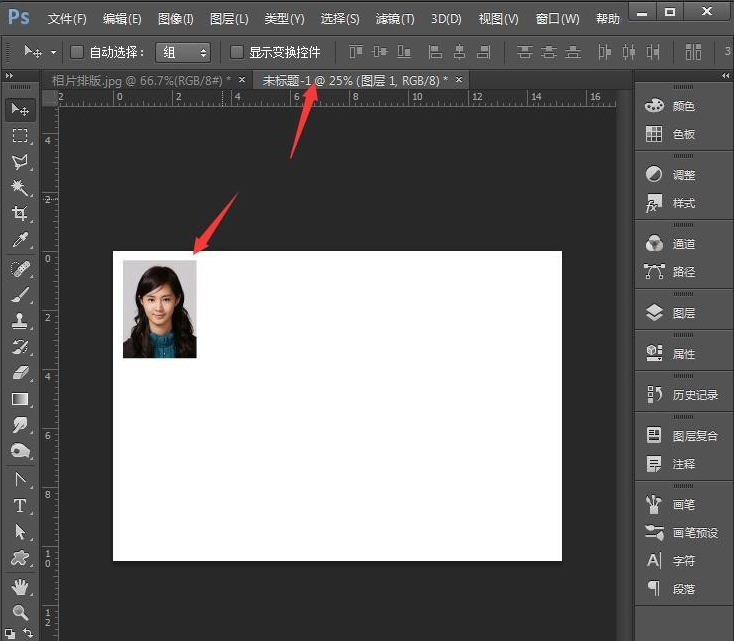Pick the Magic Wand tool

point(19,188)
